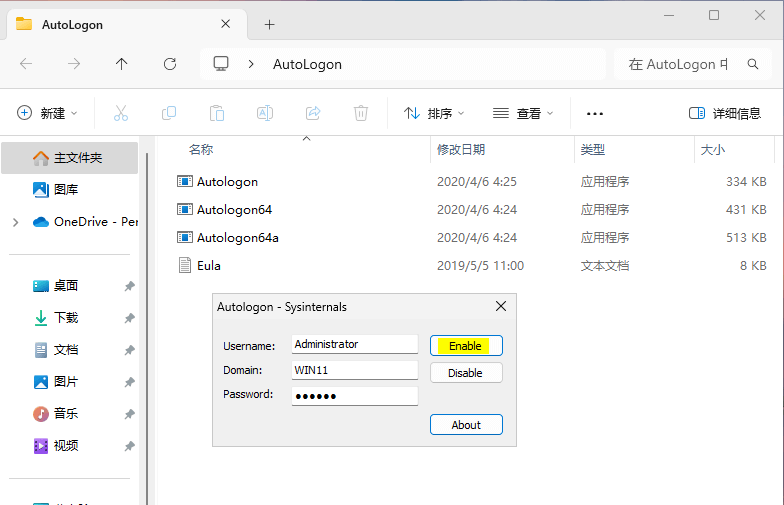Click the Share icon in toolbar
Screen dimensions: 784x505
pos(313,113)
